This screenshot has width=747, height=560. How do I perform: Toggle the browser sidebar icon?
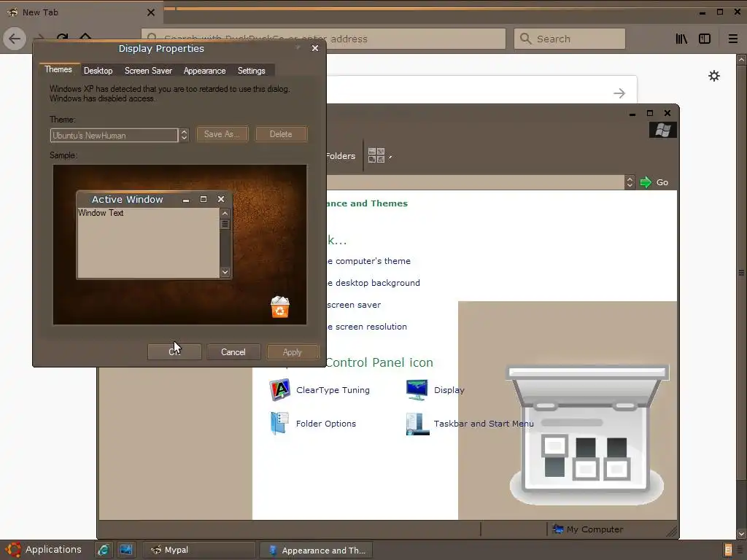(x=705, y=39)
